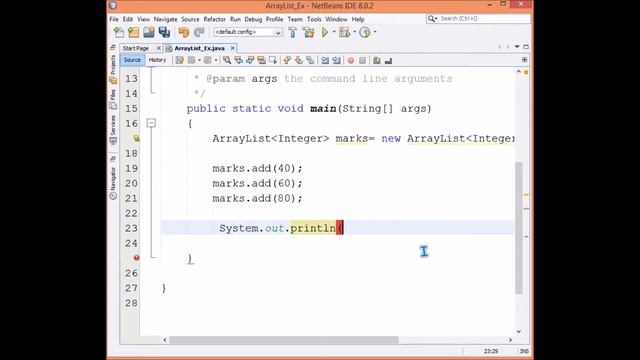This screenshot has width=640, height=360.
Task: Click the Open Project toolbar icon
Action: click(149, 32)
